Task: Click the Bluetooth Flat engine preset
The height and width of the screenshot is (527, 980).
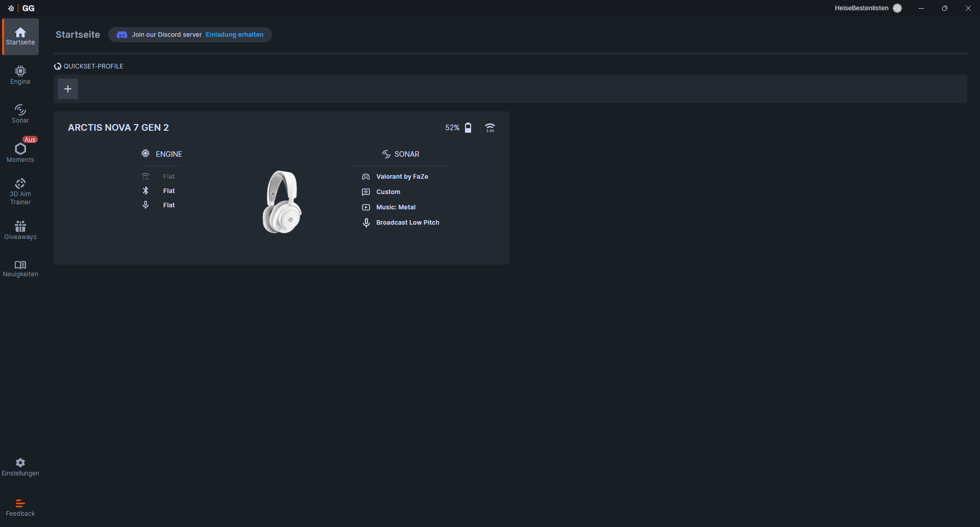Action: pyautogui.click(x=168, y=191)
